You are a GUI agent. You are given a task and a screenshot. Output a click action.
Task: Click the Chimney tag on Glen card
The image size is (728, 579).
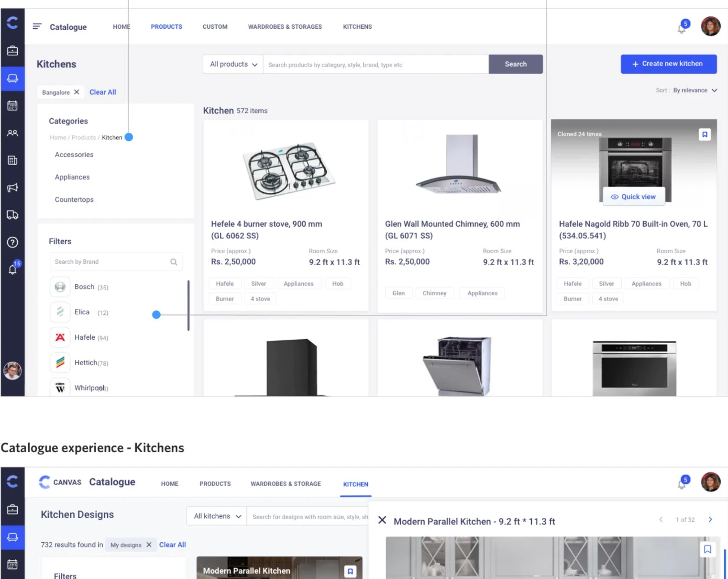pyautogui.click(x=434, y=293)
